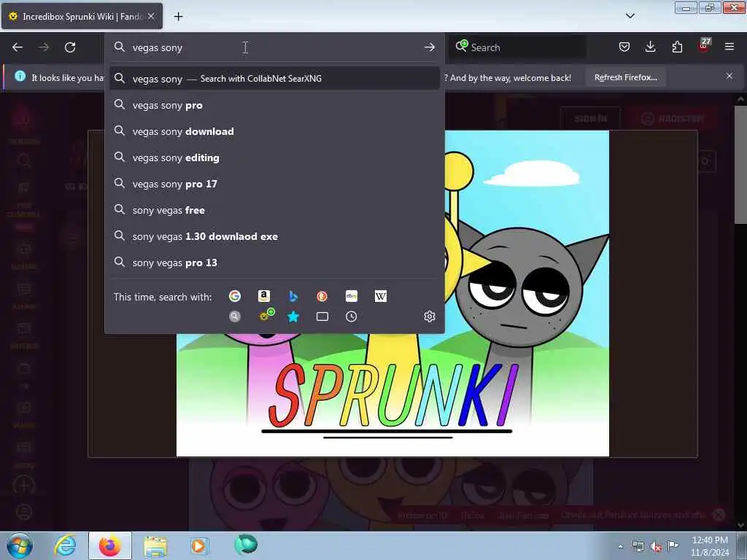Close the Incredibox Sprunki Wiki tab

click(151, 16)
